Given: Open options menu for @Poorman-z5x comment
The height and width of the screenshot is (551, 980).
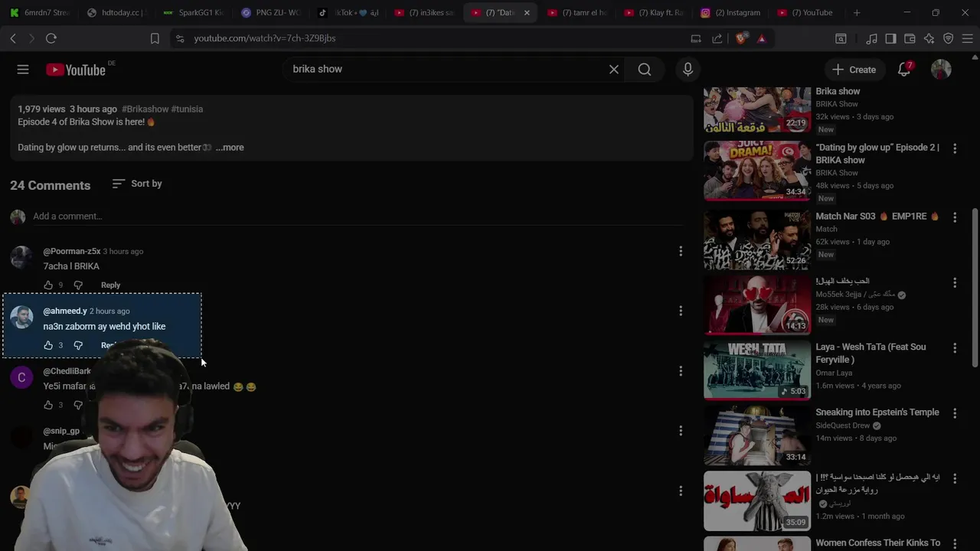Looking at the screenshot, I should (681, 251).
